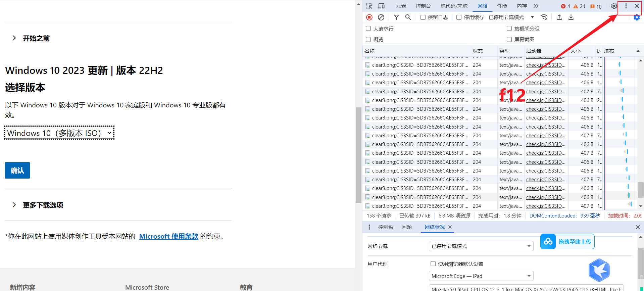Close the DevTools panel
The width and height of the screenshot is (644, 291).
pyautogui.click(x=637, y=6)
